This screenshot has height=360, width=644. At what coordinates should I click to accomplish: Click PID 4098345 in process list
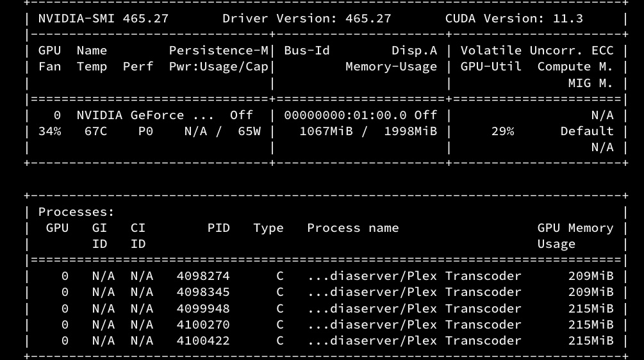pos(203,292)
